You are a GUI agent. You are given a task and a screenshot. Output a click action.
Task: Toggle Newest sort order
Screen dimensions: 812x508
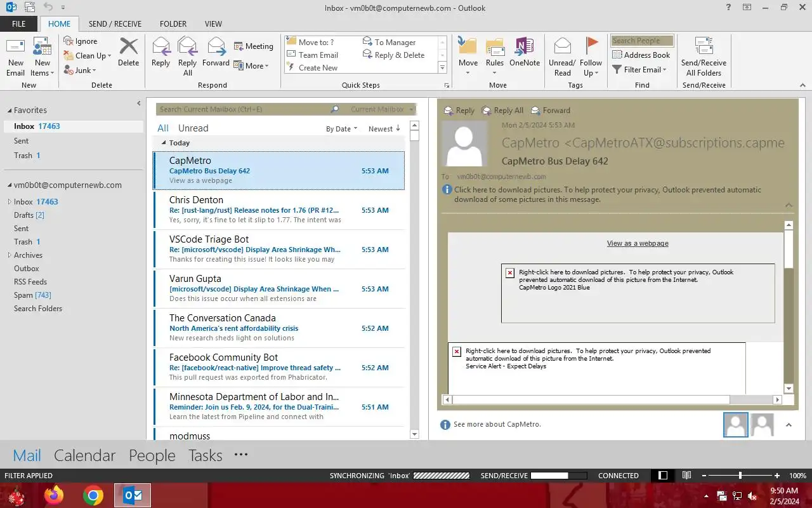(384, 129)
